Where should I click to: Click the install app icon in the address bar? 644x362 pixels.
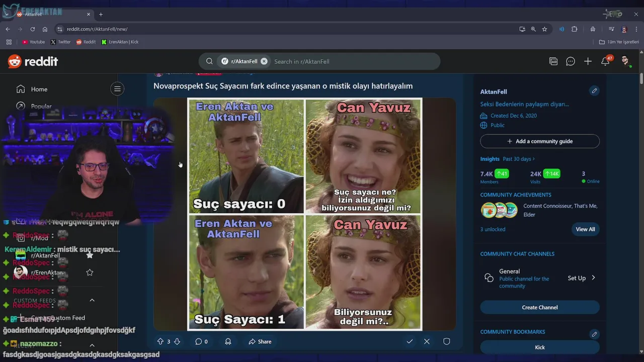[x=522, y=29]
